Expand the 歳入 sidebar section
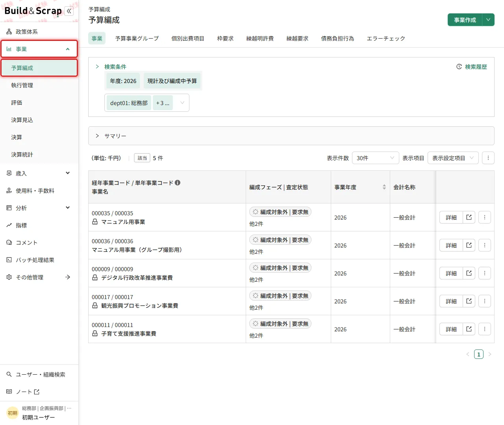The width and height of the screenshot is (504, 425). click(x=39, y=174)
